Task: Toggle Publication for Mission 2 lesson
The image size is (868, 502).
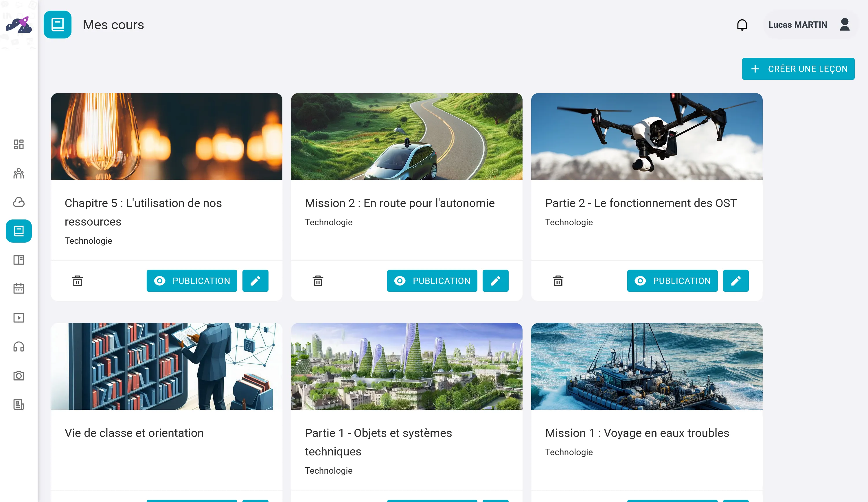Action: pyautogui.click(x=432, y=281)
